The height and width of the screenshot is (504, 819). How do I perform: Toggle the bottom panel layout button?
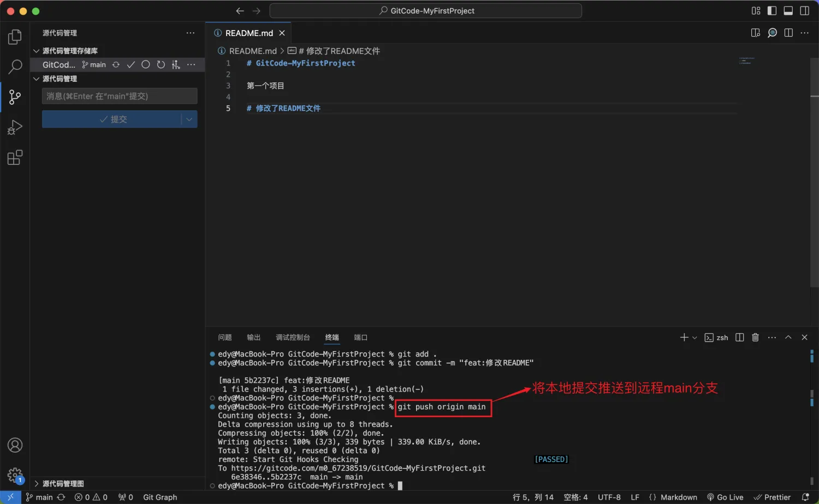click(x=788, y=11)
